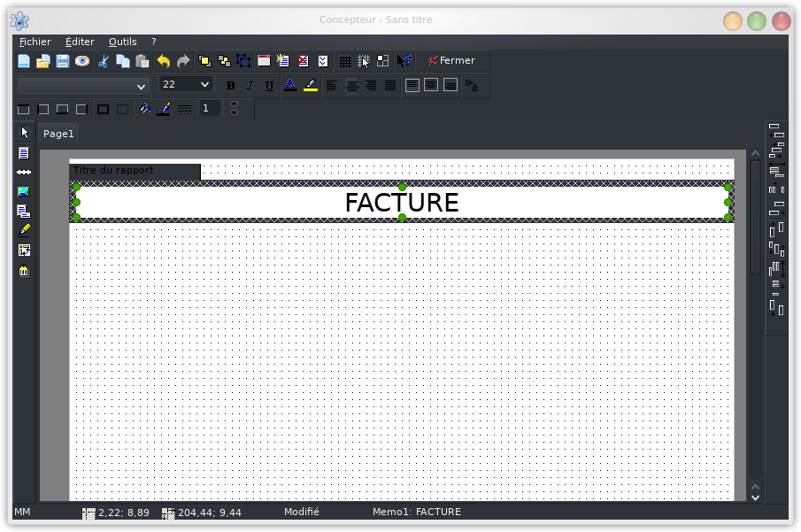This screenshot has width=801, height=532.
Task: Open the Fichier menu
Action: [35, 42]
